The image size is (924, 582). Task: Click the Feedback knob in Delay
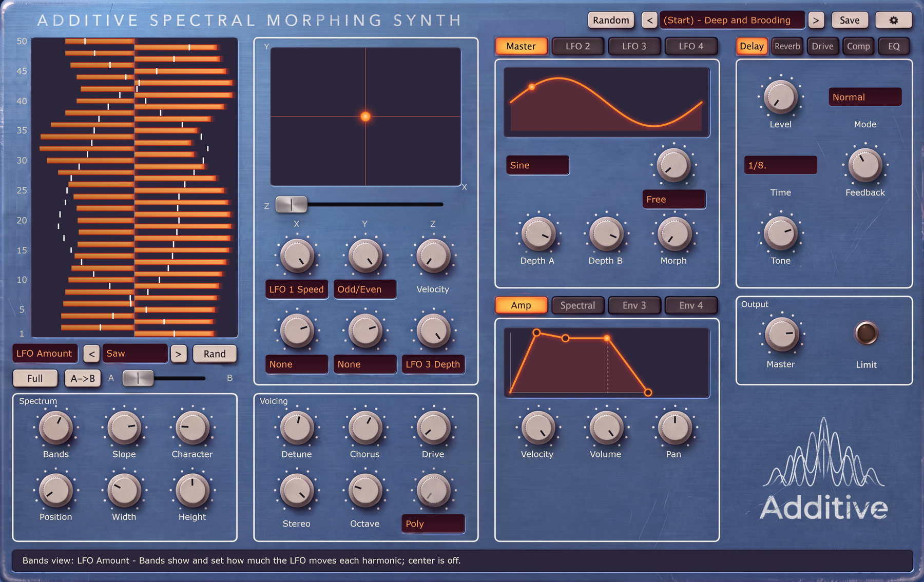[865, 165]
